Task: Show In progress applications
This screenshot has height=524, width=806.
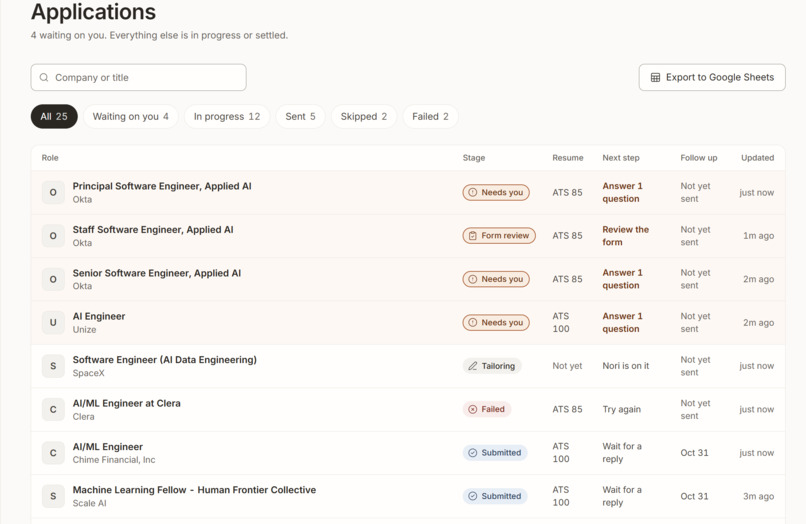Action: click(x=227, y=116)
